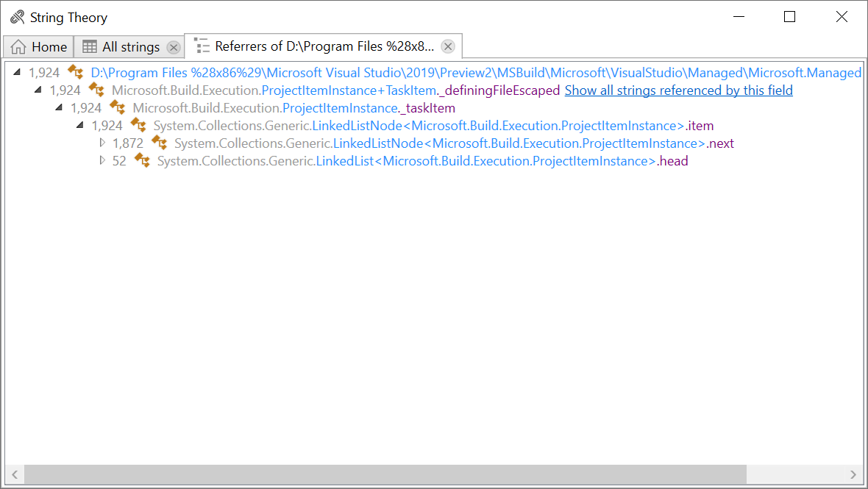The width and height of the screenshot is (868, 489).
Task: Expand the LinkedList .head node
Action: pyautogui.click(x=102, y=160)
